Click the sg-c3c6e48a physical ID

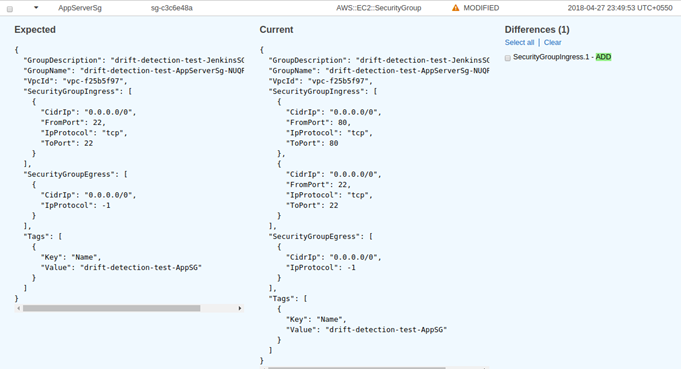coord(172,8)
